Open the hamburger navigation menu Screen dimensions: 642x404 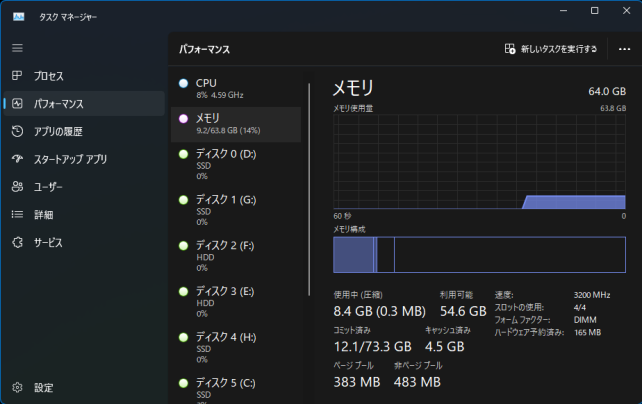17,48
